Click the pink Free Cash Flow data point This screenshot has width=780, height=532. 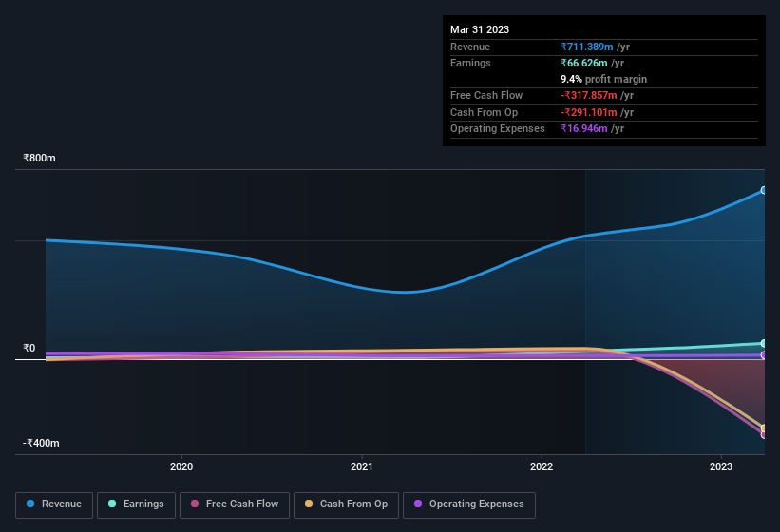[x=764, y=435]
